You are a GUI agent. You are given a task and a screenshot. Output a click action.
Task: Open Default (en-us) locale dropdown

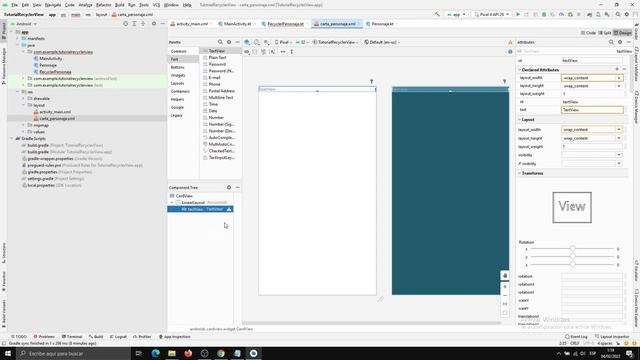point(382,42)
